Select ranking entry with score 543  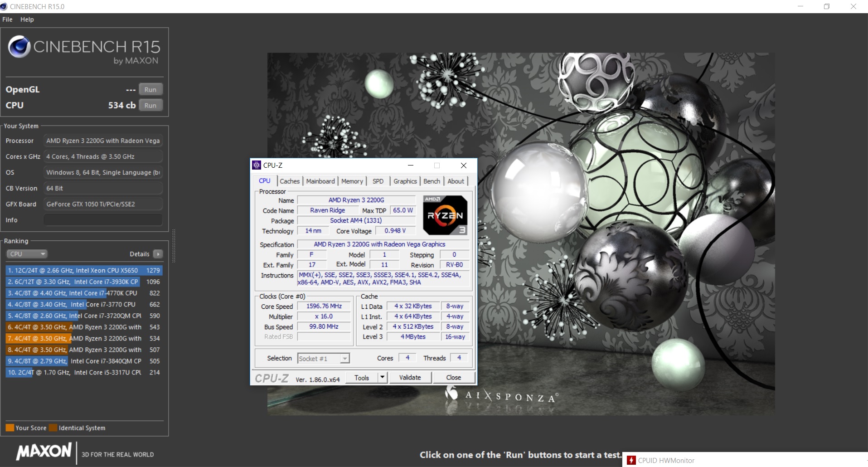click(84, 327)
